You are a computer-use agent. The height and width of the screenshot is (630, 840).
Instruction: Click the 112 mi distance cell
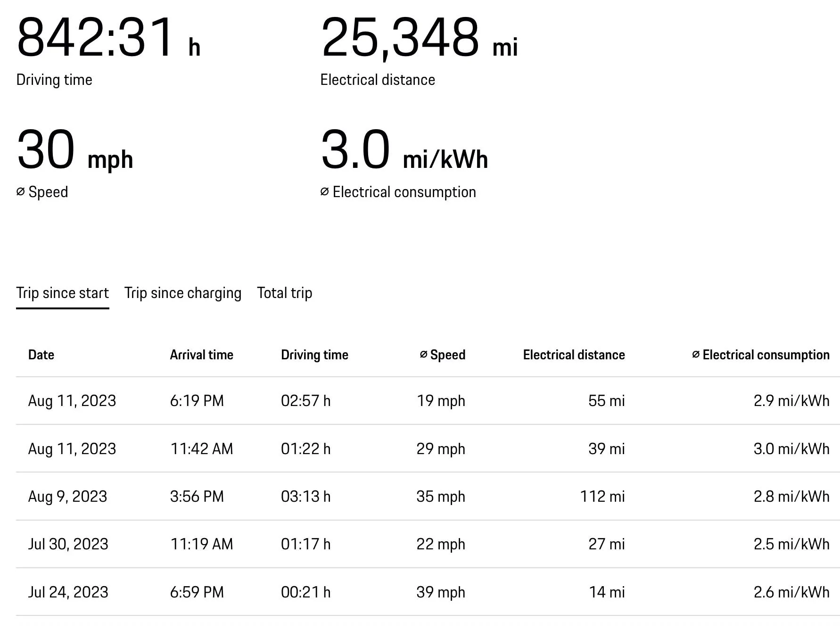coord(602,497)
